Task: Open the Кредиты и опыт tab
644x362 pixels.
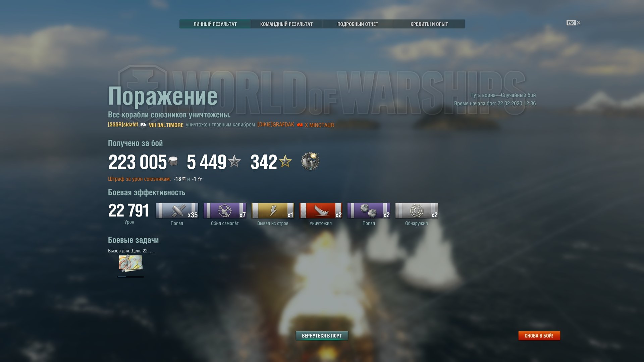Action: click(x=429, y=24)
